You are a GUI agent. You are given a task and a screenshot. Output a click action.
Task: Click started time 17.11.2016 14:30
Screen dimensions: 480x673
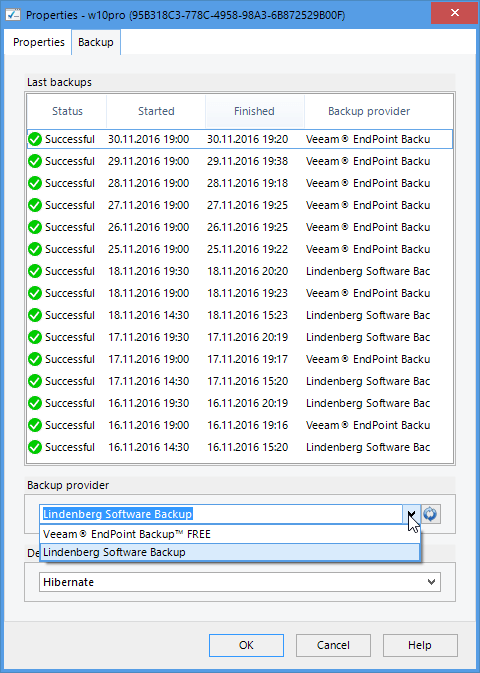pos(149,381)
